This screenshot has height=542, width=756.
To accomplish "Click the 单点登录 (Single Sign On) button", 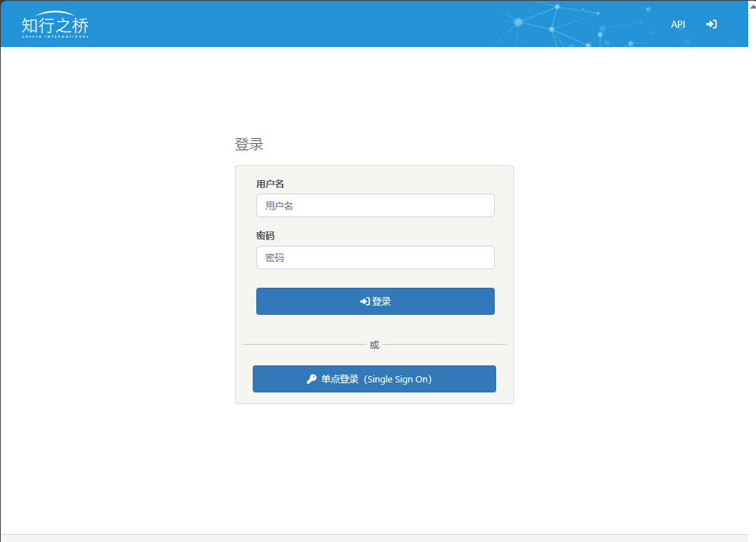I will (374, 379).
